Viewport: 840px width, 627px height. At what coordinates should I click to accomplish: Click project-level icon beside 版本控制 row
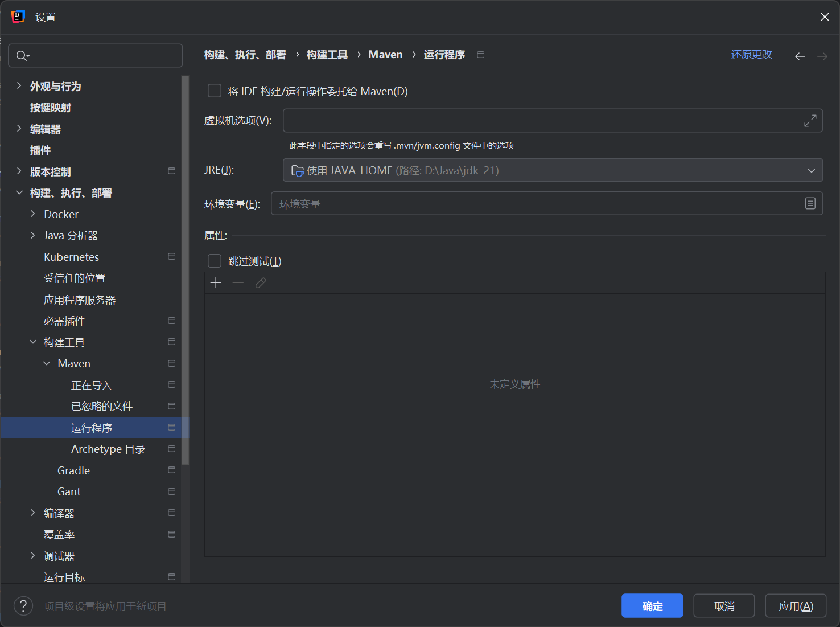coord(171,171)
